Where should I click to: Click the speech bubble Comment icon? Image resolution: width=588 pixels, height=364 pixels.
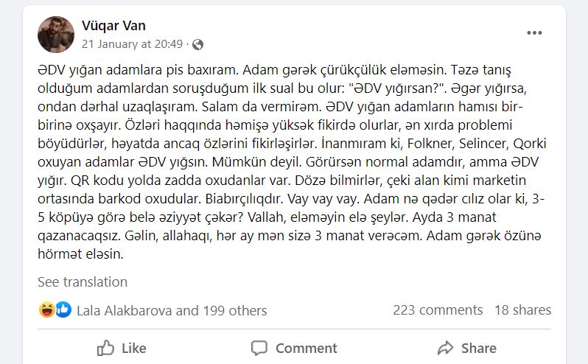coord(259,348)
